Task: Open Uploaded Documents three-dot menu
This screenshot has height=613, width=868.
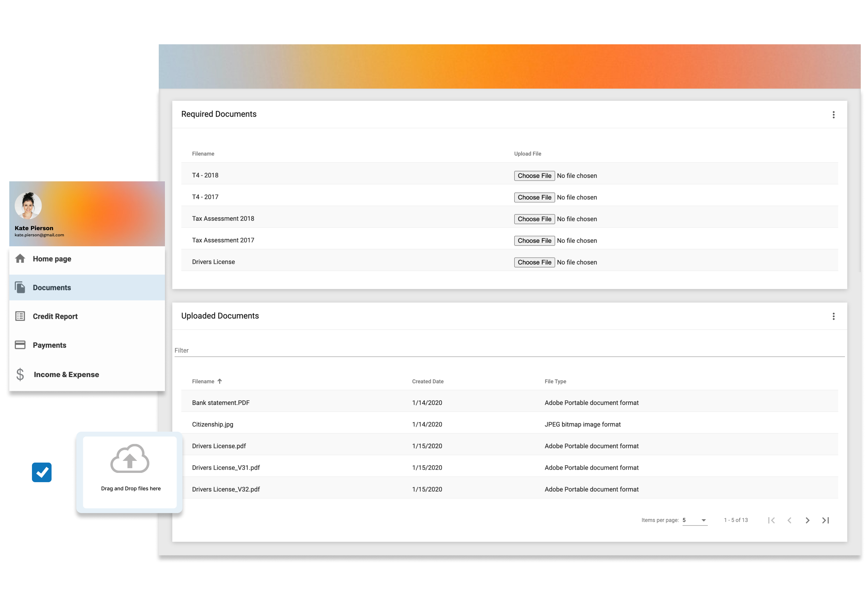Action: click(833, 316)
